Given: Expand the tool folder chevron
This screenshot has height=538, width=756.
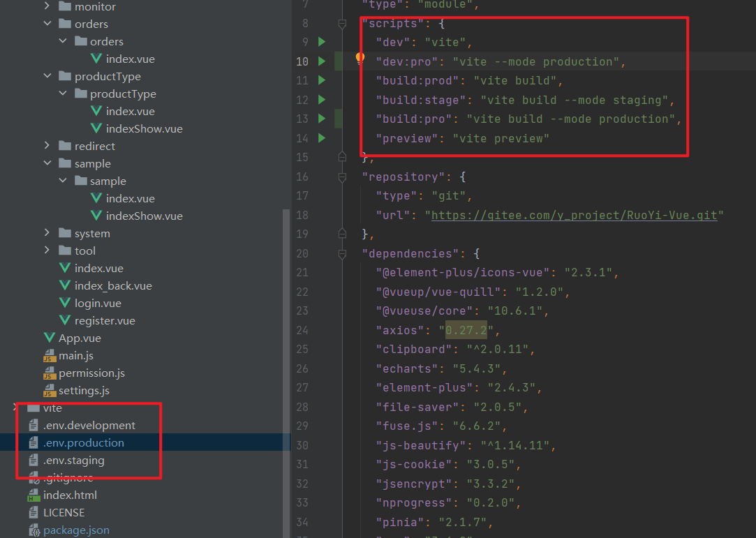Looking at the screenshot, I should (x=47, y=250).
